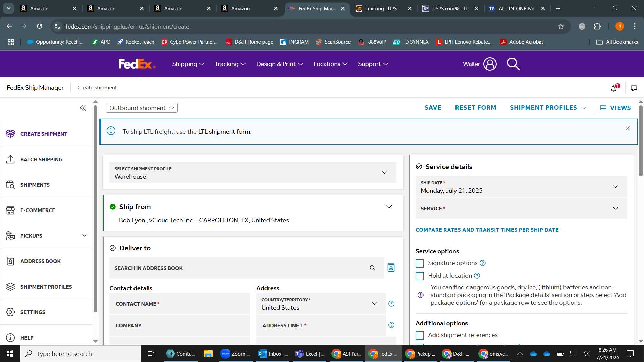Expand Shipment Profiles top dropdown

(x=548, y=108)
